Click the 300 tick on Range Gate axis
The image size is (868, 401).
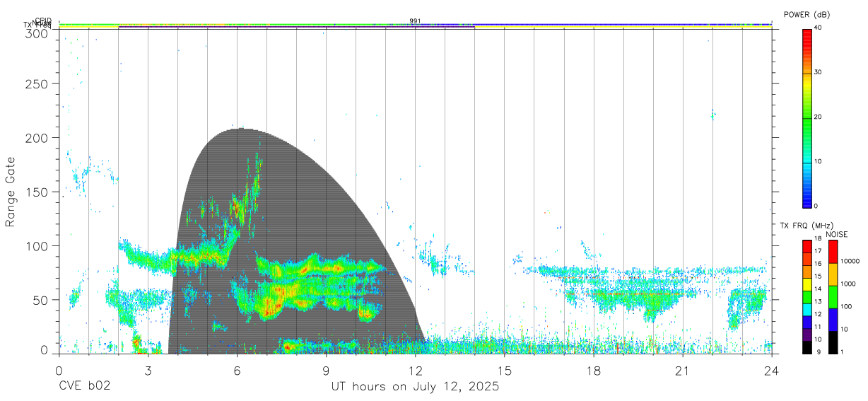37,33
